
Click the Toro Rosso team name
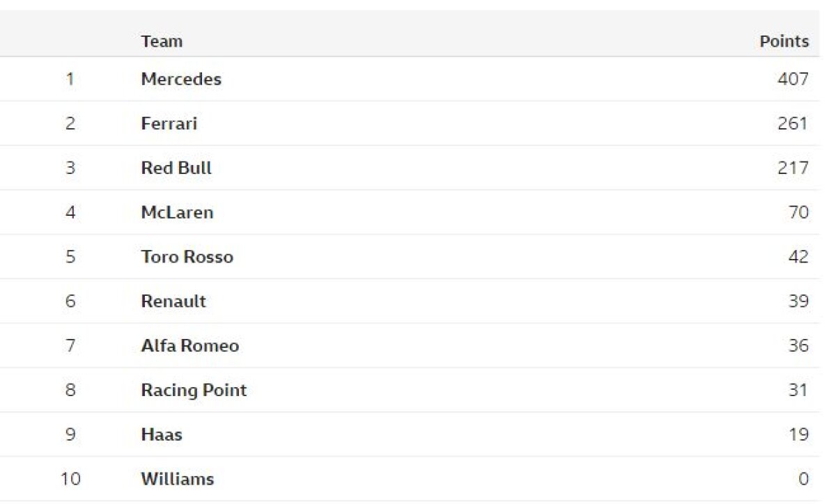click(187, 257)
